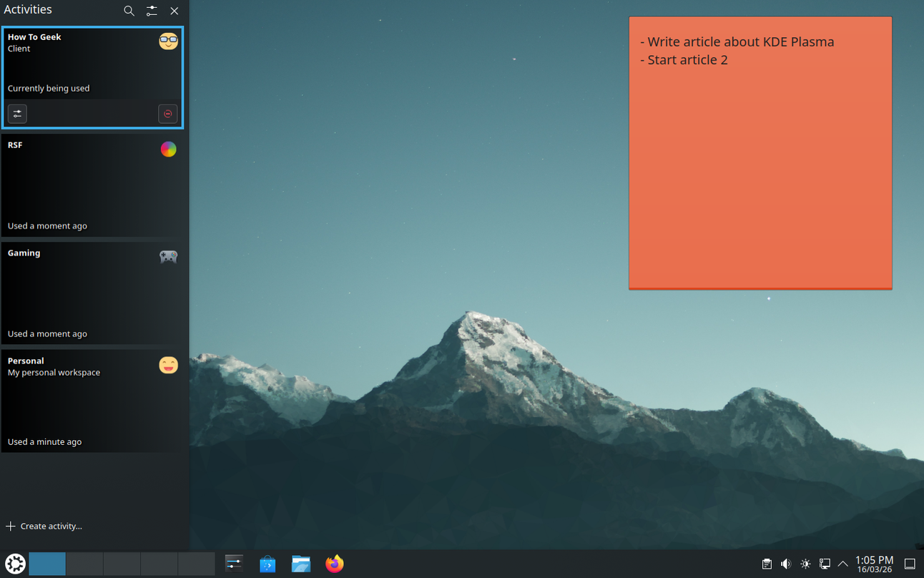The width and height of the screenshot is (924, 578).
Task: Open the Discover software store
Action: coord(267,564)
